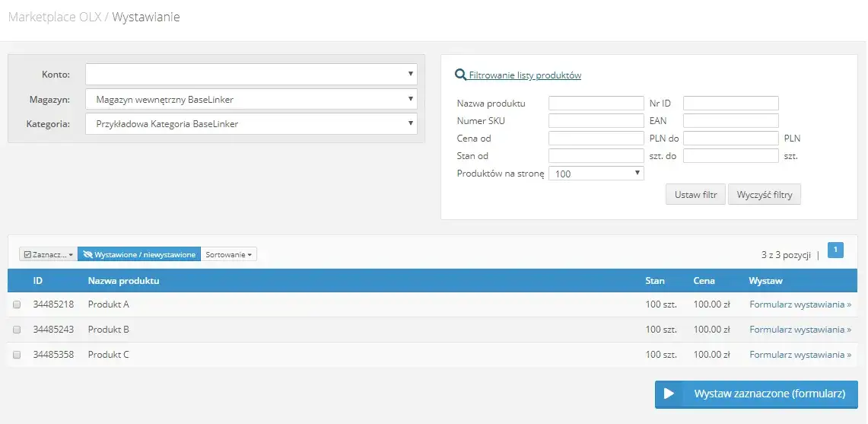Viewport: 868px width, 424px height.
Task: Open the Sortowanie menu
Action: 229,254
